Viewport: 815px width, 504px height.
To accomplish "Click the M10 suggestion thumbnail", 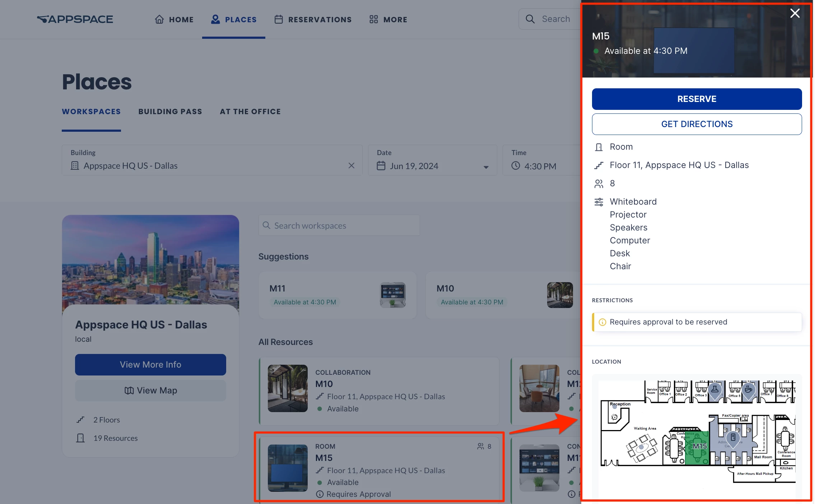I will (560, 295).
